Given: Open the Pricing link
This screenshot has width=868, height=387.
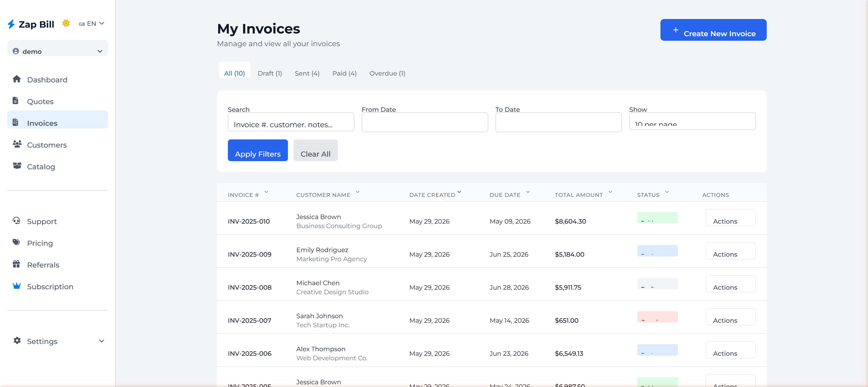Looking at the screenshot, I should pos(58,243).
